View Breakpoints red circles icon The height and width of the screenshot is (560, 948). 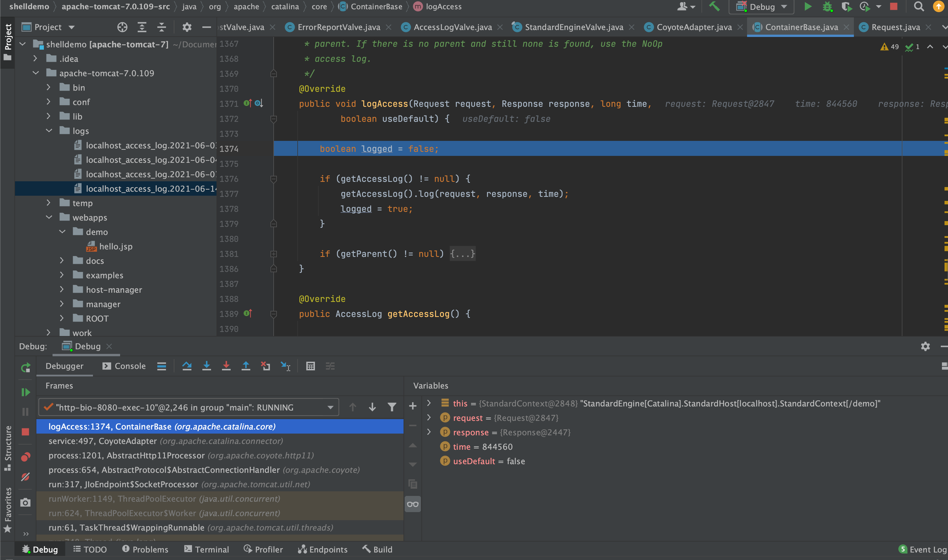(25, 457)
